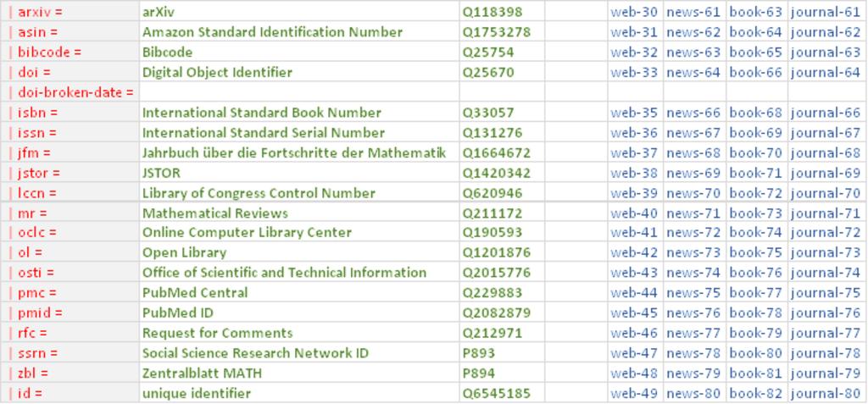This screenshot has height=404, width=868.
Task: Open the journal-80 link
Action: pos(826,394)
